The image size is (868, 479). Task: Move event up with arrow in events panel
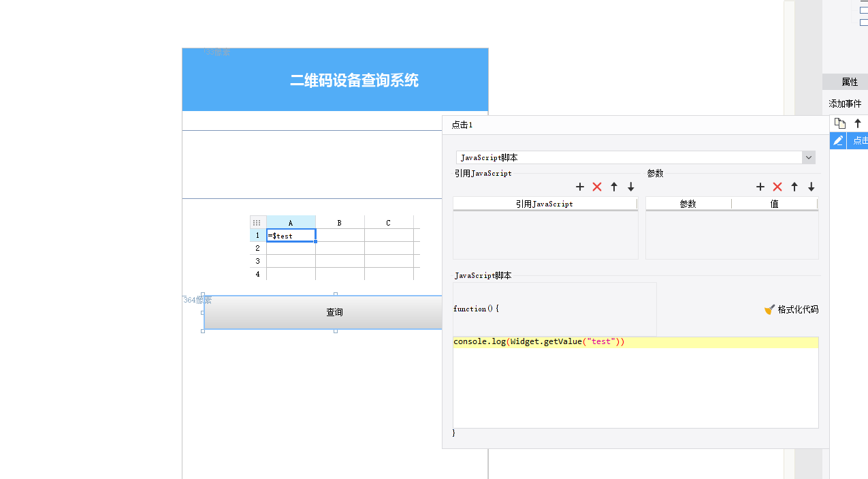(858, 123)
